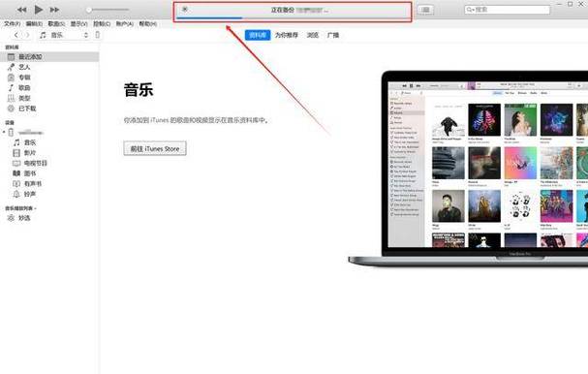Screen dimensions: 588x374
Task: Click the iPhone device icon next to the media picker
Action: tap(98, 35)
